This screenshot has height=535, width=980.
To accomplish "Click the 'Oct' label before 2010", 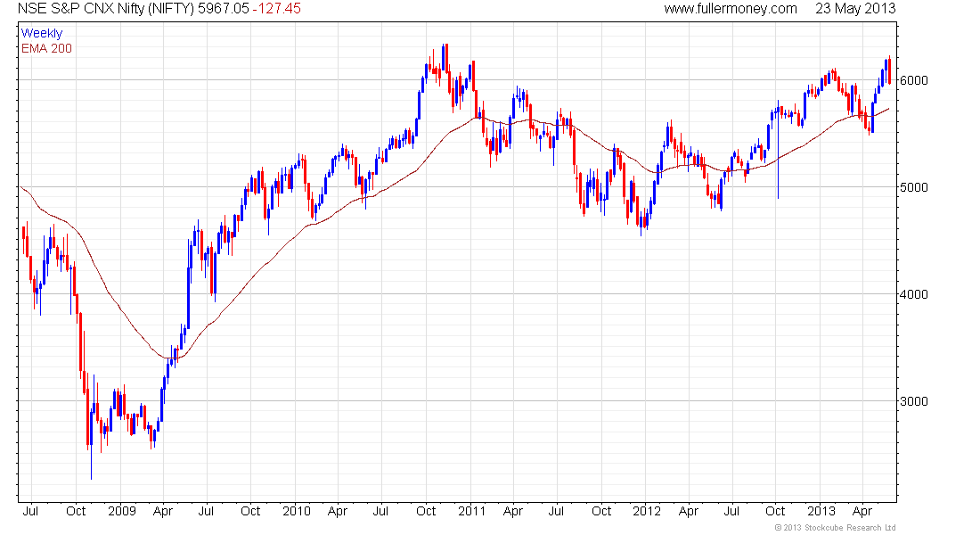I will coord(250,511).
